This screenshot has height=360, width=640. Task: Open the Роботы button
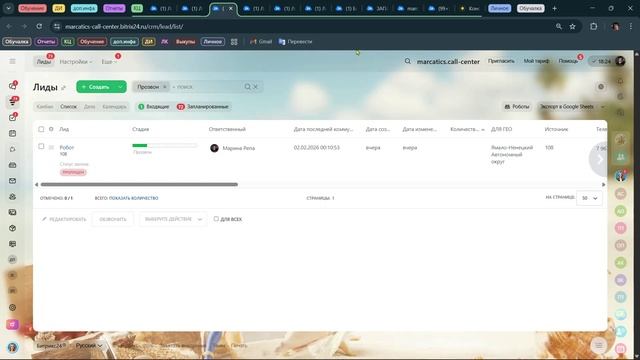(517, 107)
